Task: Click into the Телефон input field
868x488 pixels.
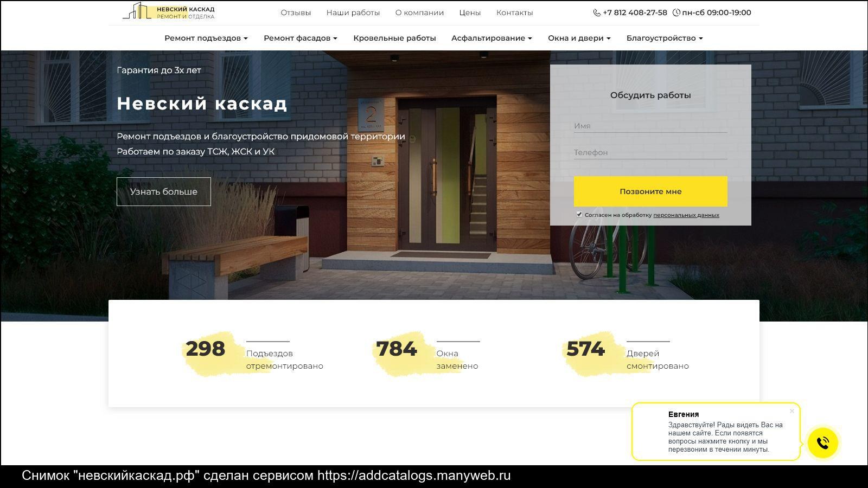Action: [650, 152]
